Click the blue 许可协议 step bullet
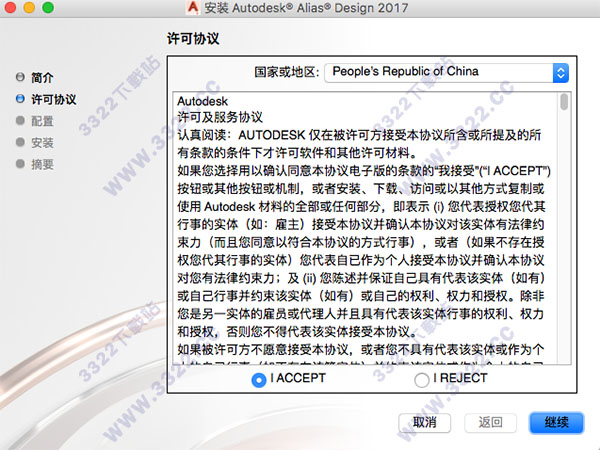600x450 pixels. 20,99
